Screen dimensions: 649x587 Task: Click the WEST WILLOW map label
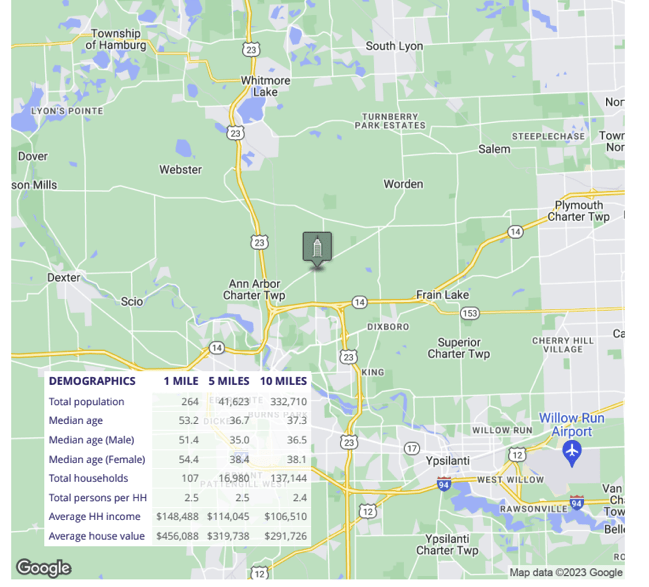pyautogui.click(x=510, y=480)
